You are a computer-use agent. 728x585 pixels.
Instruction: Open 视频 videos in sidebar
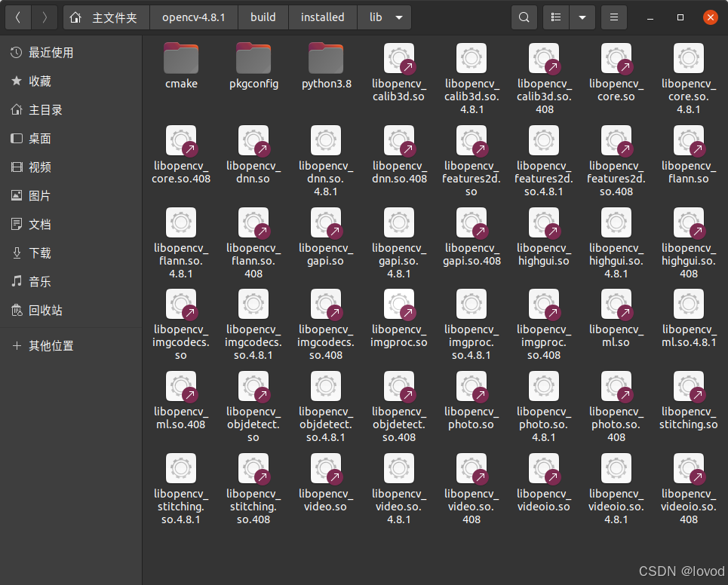click(x=71, y=167)
